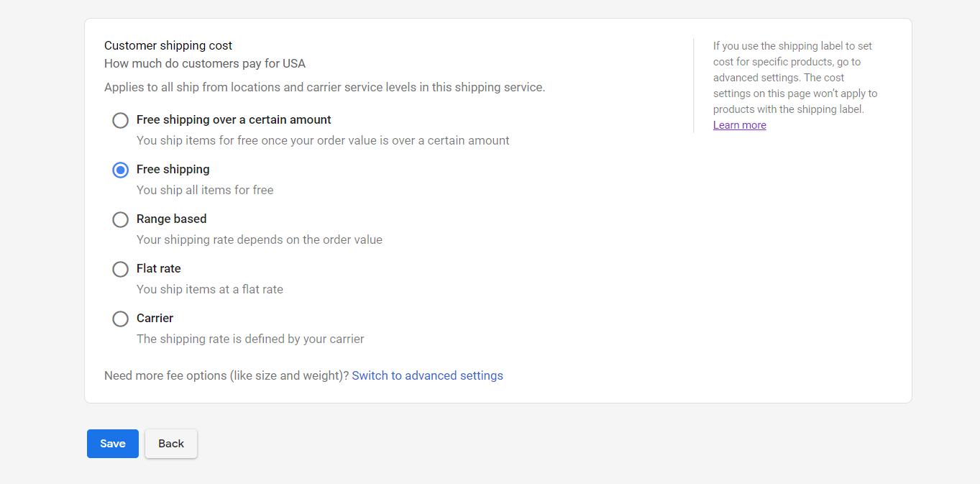980x484 pixels.
Task: Click the 'You ship items at a flat rate' description
Action: click(x=210, y=289)
